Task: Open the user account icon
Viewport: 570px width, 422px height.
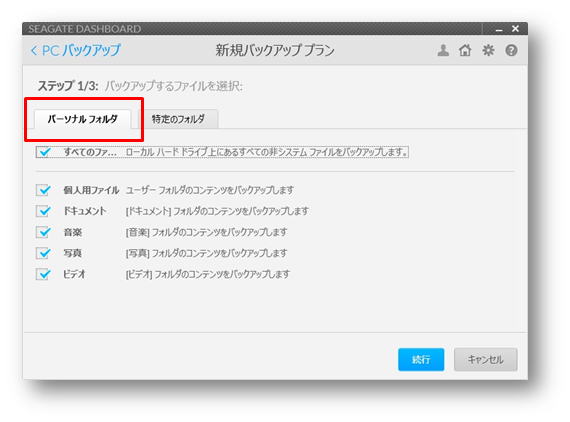Action: 443,50
